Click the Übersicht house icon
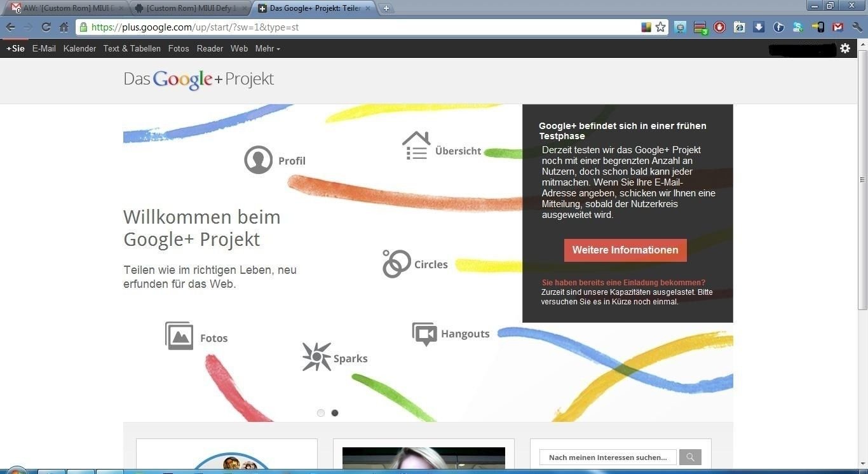 416,146
